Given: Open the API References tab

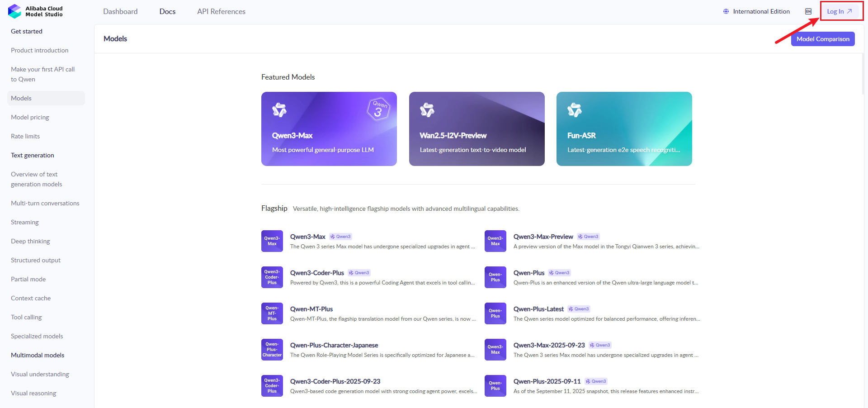Looking at the screenshot, I should tap(221, 11).
